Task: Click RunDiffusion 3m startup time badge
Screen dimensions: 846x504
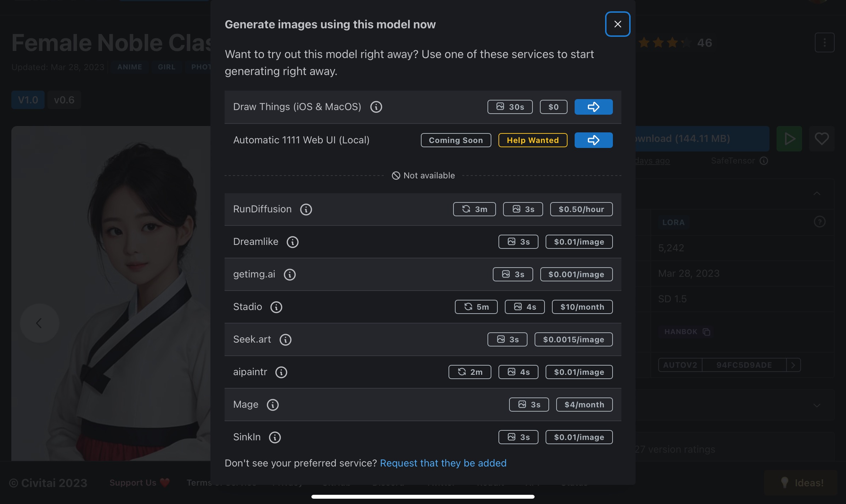Action: pyautogui.click(x=474, y=209)
